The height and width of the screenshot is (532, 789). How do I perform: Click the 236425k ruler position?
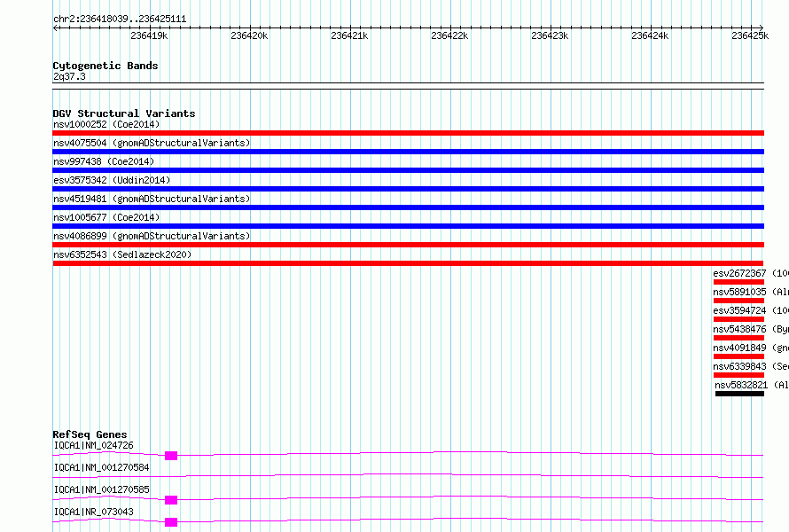(750, 35)
